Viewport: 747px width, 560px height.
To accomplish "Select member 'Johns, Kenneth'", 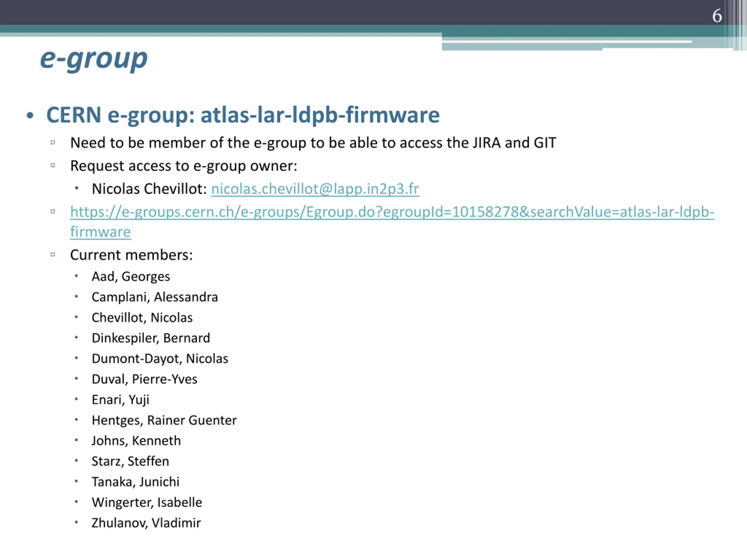I will tap(136, 441).
